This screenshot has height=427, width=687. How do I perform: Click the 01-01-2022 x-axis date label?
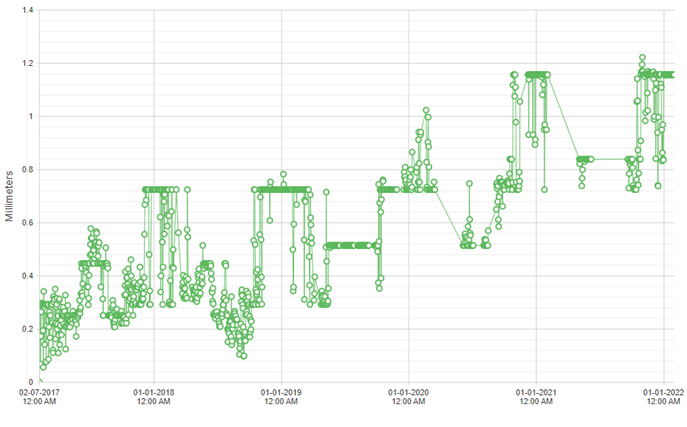pos(663,396)
